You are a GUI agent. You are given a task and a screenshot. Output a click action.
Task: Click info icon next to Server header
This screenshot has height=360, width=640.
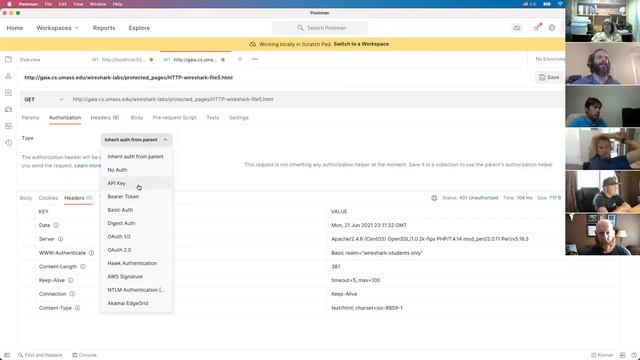coord(60,239)
